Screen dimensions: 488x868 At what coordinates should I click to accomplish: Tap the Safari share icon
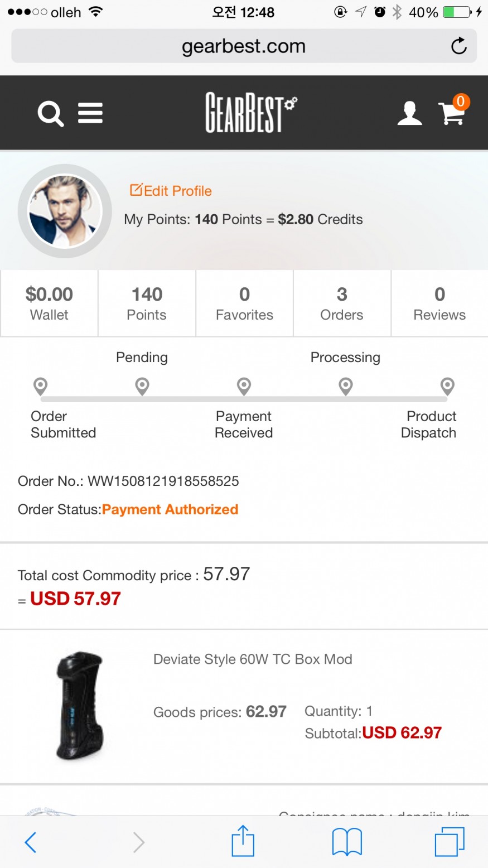tap(243, 841)
